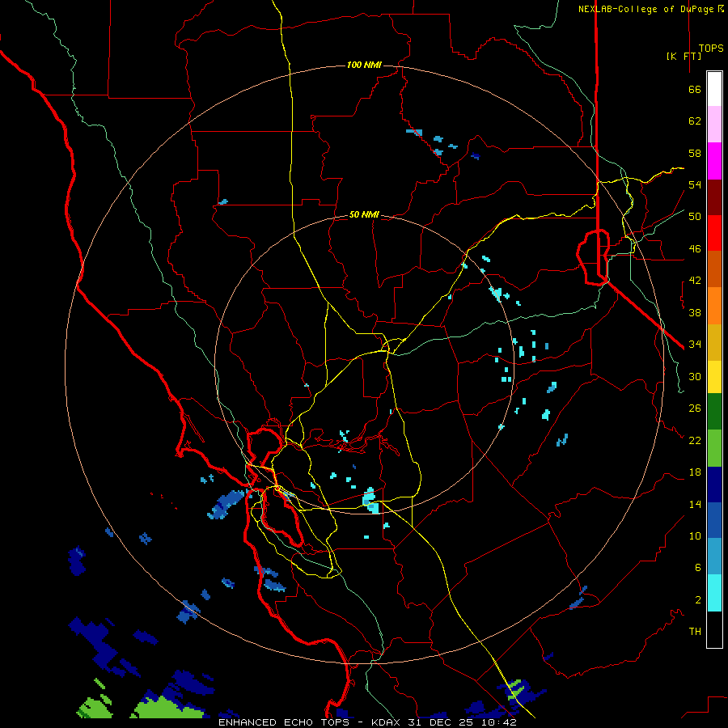The image size is (728, 728).
Task: Click the legend value "58"
Action: 695,153
